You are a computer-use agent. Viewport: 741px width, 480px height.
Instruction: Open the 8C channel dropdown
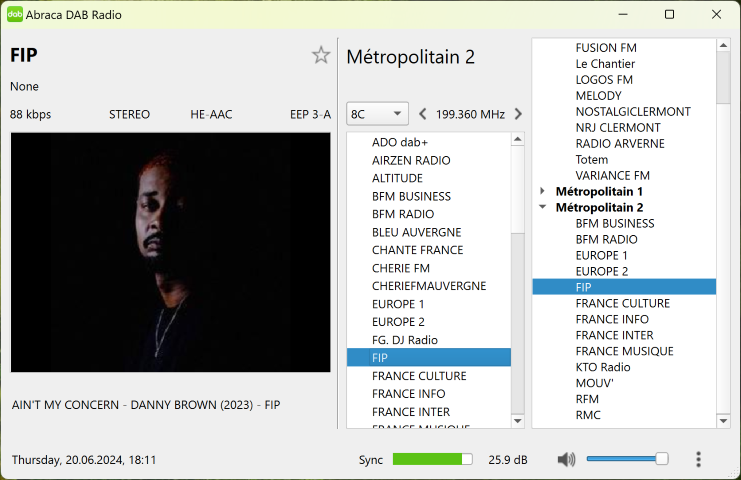pos(377,114)
